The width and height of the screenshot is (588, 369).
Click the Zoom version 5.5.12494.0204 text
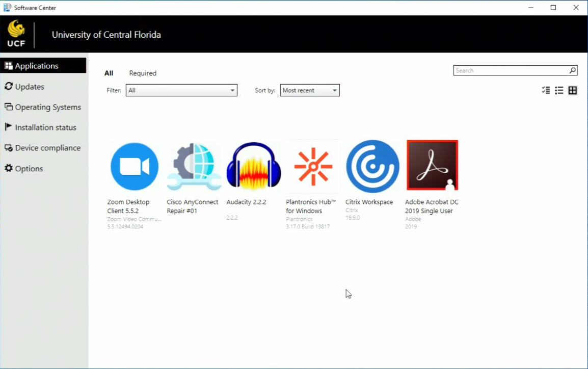tap(125, 226)
